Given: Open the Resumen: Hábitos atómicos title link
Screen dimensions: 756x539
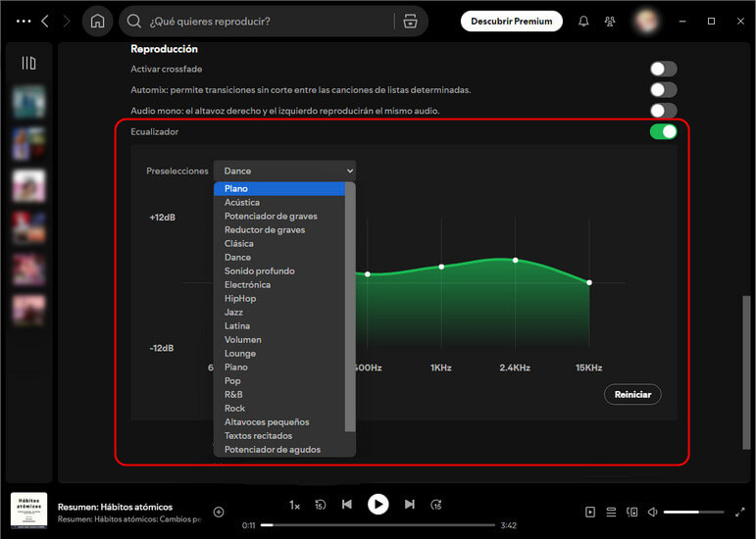Looking at the screenshot, I should 115,507.
